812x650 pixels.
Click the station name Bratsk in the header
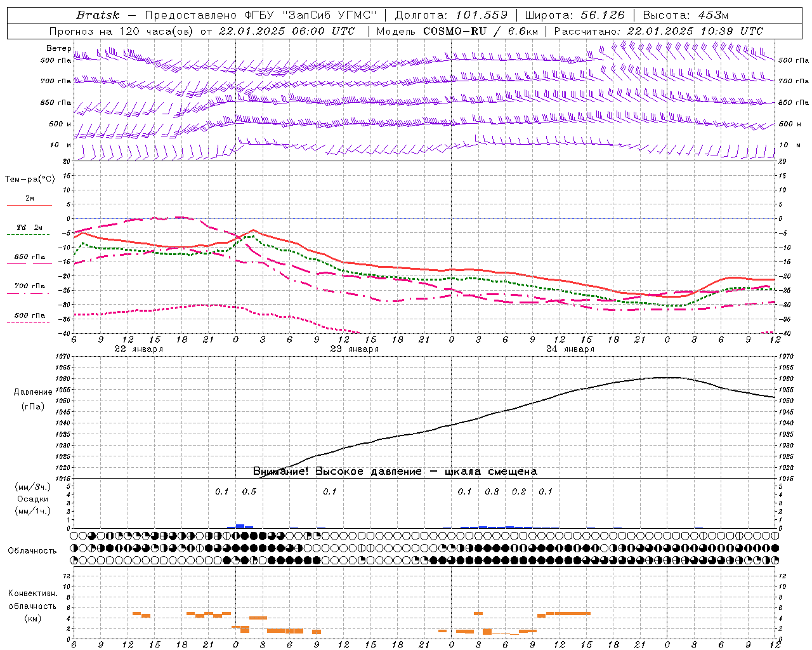click(98, 15)
